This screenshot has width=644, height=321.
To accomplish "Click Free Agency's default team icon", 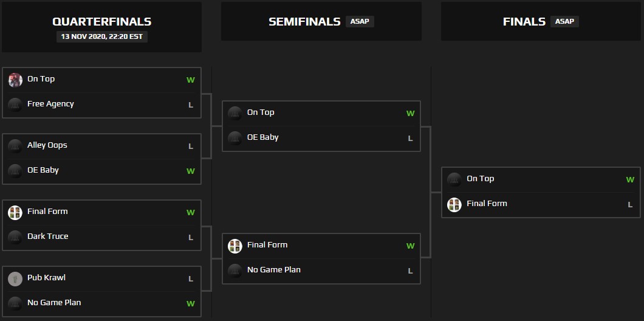I will (15, 105).
